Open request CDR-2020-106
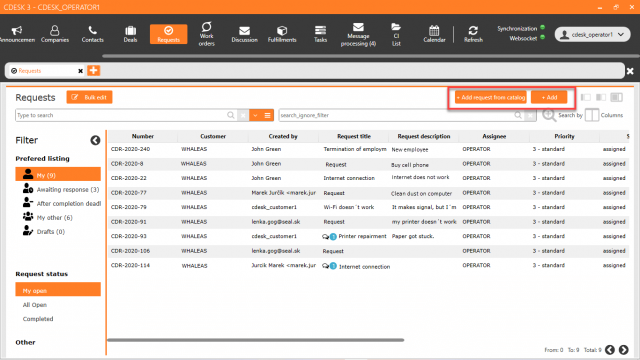The image size is (640, 360). pyautogui.click(x=369, y=251)
